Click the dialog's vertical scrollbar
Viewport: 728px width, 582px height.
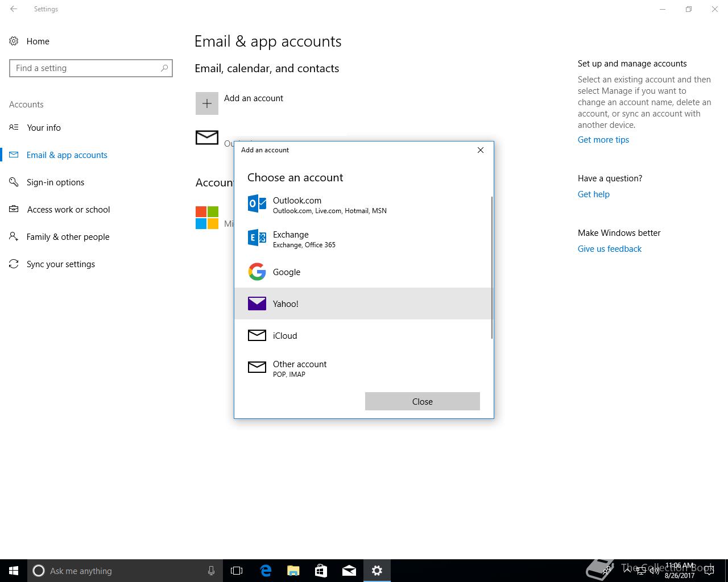(491, 268)
